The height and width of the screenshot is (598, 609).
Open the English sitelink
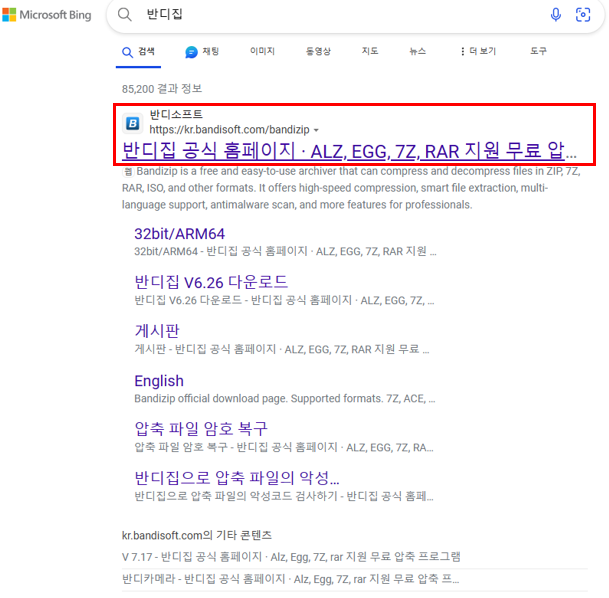(x=159, y=381)
